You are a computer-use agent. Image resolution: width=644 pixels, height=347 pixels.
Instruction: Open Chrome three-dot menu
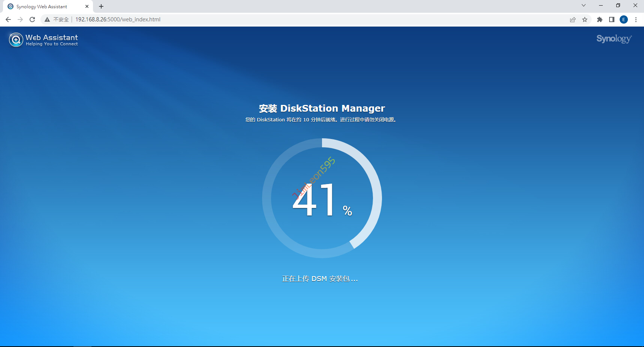point(636,19)
